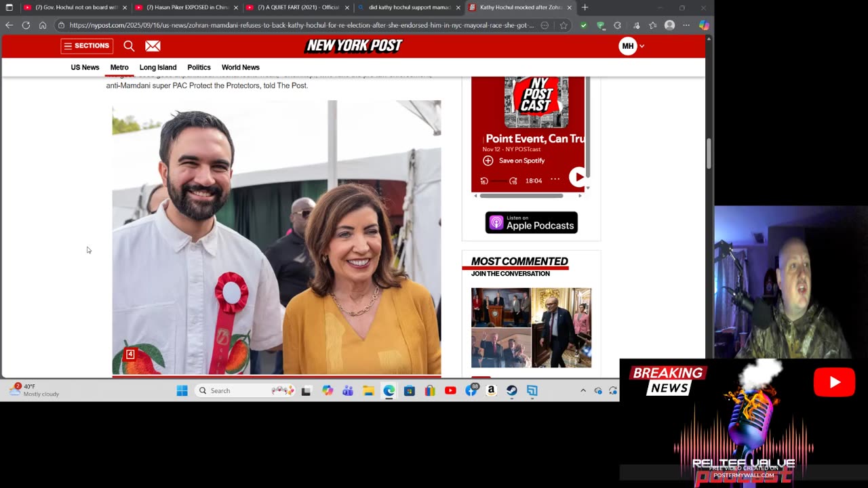Switch to Gov. Hochul not on board tab
The width and height of the screenshot is (868, 488).
coord(75,7)
